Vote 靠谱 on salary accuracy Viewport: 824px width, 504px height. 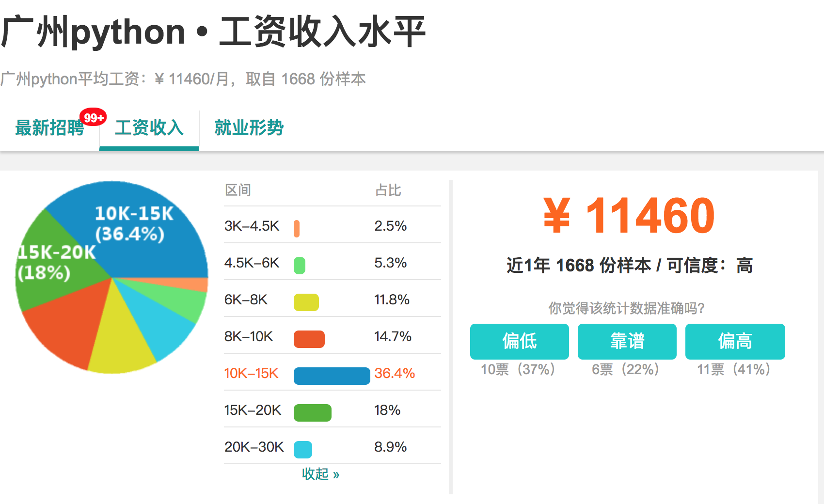tap(627, 341)
